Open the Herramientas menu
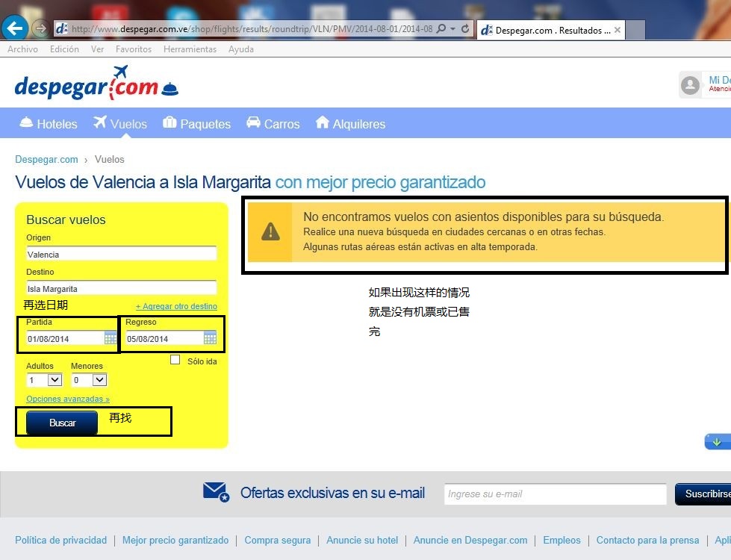The image size is (731, 560). (190, 49)
